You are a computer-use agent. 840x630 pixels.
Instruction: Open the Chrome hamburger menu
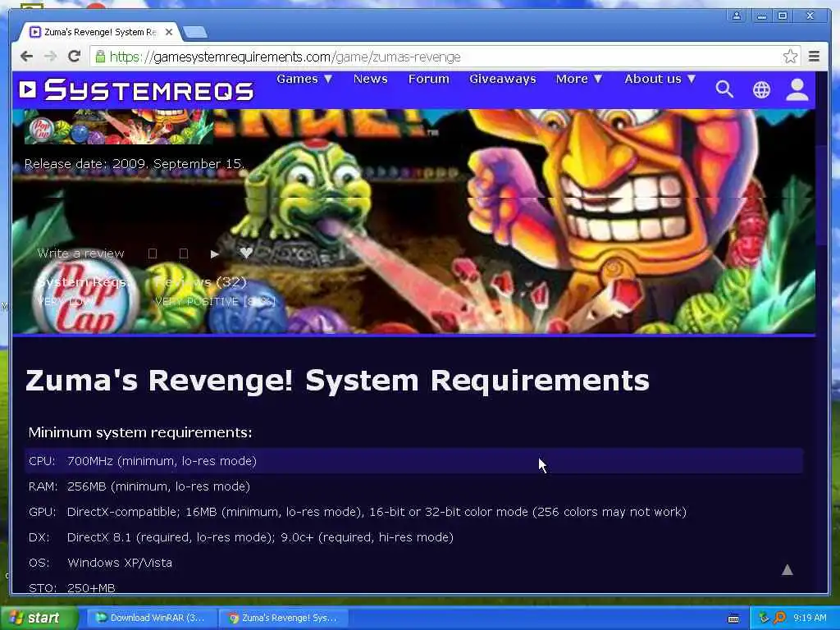point(814,57)
